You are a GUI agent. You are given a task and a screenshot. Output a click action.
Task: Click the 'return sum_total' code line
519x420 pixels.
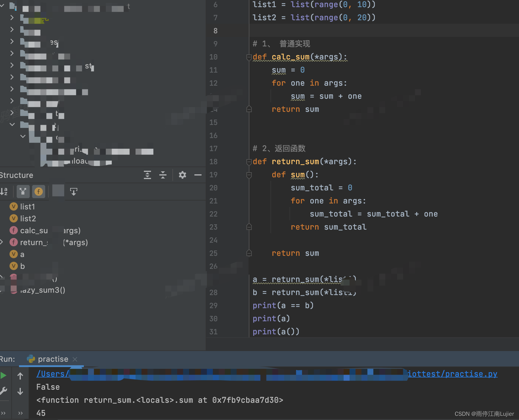click(x=328, y=227)
